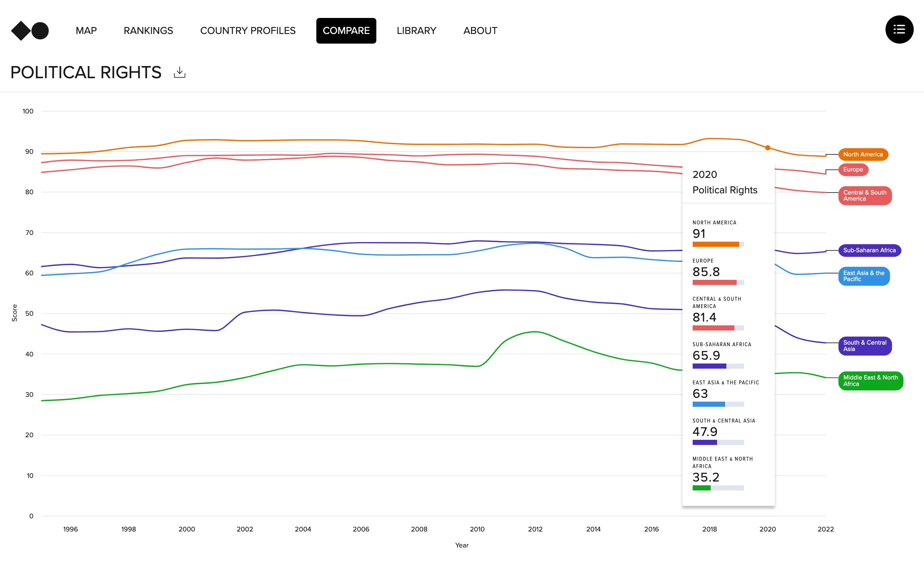Hide the Sub-Saharan Africa series

click(869, 250)
